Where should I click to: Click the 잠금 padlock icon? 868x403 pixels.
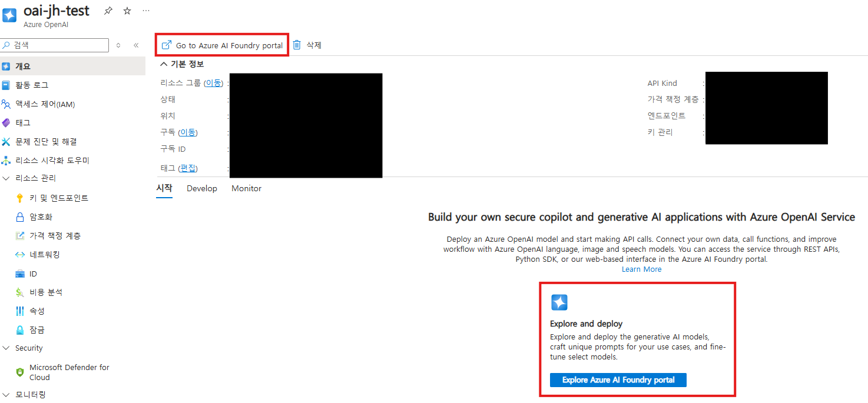pos(20,330)
